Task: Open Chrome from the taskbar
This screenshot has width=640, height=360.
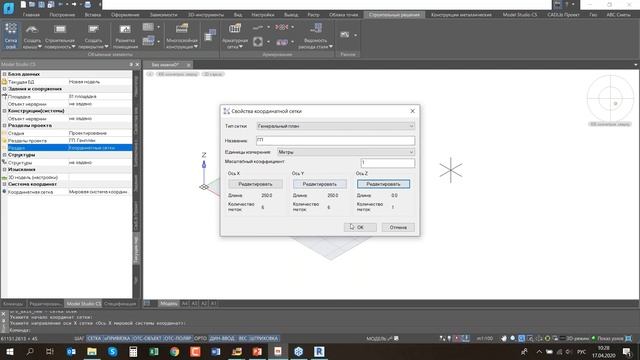Action: tap(175, 351)
